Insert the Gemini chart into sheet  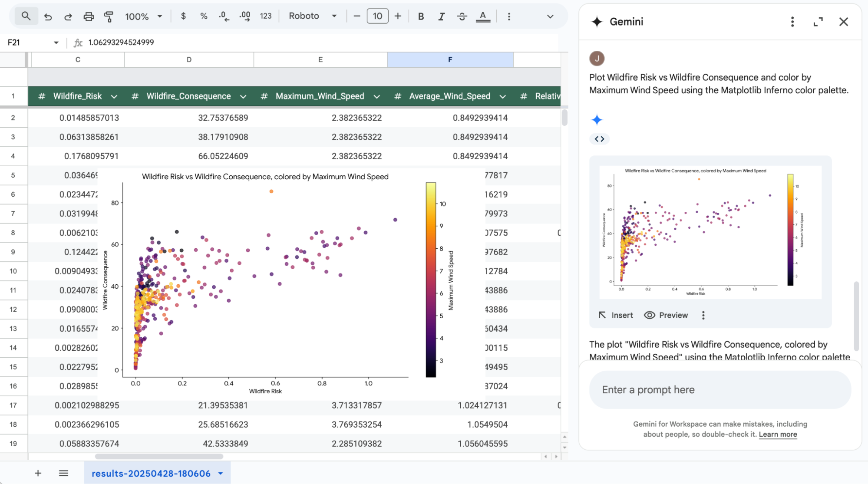pos(616,315)
